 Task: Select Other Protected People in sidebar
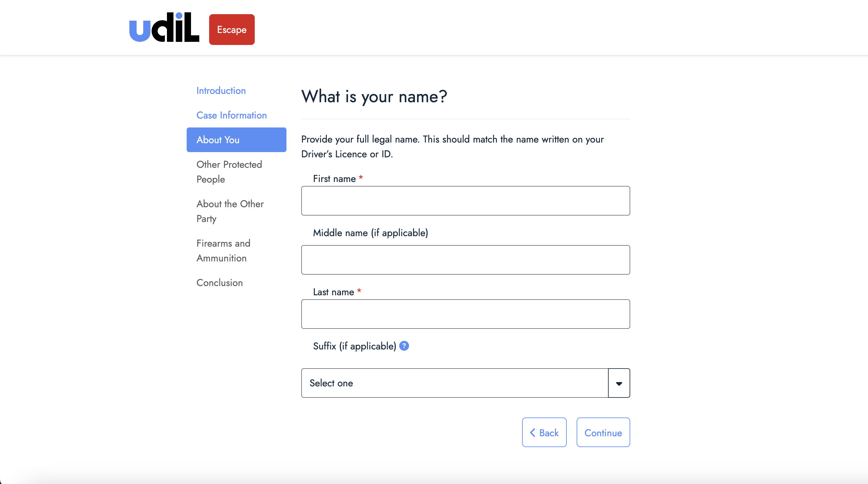pos(229,172)
